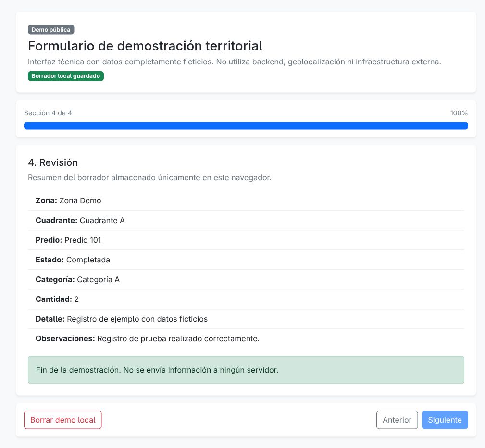Viewport: 485px width, 448px height.
Task: Select the Categoría: Categoría A row
Action: pos(246,279)
